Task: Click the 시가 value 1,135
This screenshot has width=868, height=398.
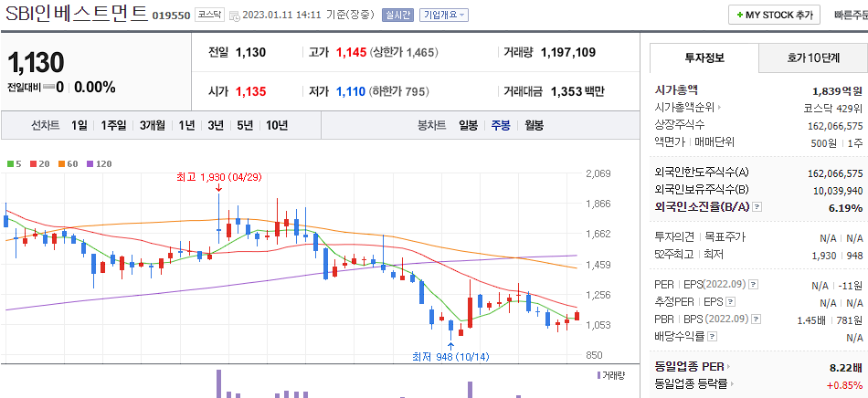Action: (x=250, y=91)
